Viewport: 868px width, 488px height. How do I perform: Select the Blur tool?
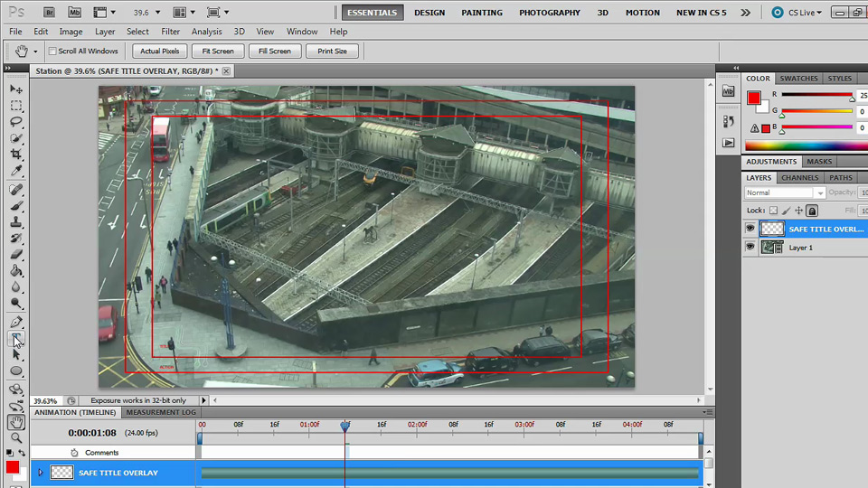[16, 287]
